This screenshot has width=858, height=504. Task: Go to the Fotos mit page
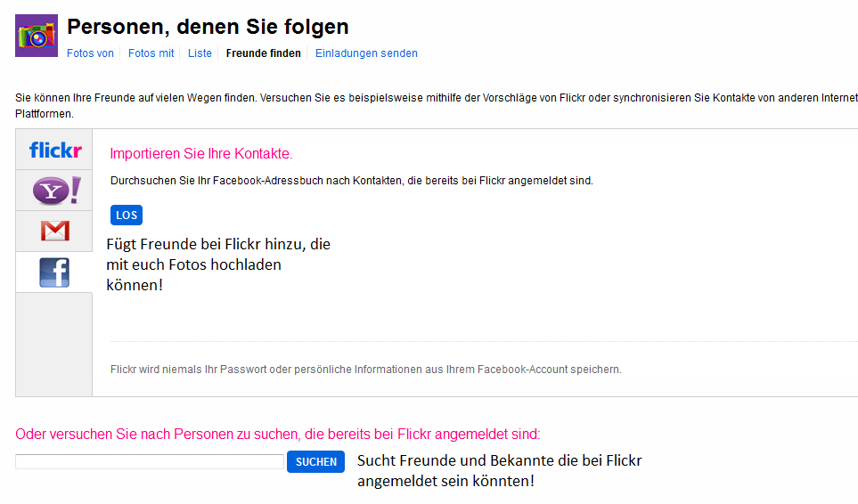pos(151,53)
